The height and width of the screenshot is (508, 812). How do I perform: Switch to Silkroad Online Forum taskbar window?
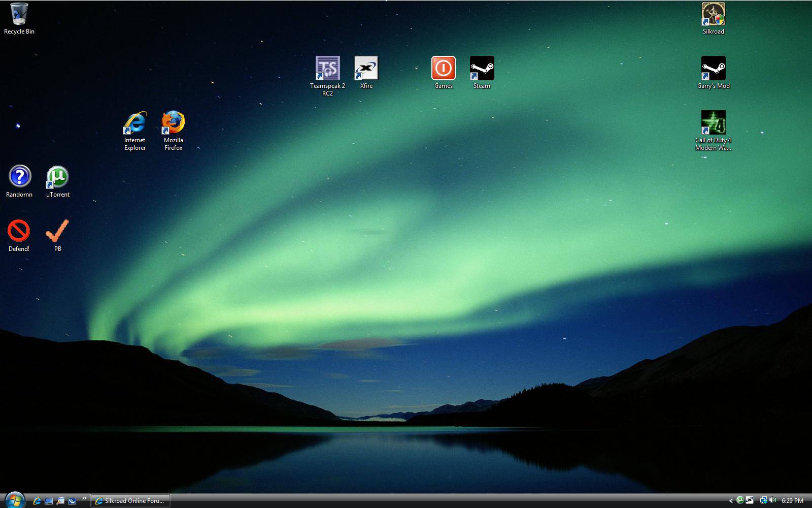[130, 501]
